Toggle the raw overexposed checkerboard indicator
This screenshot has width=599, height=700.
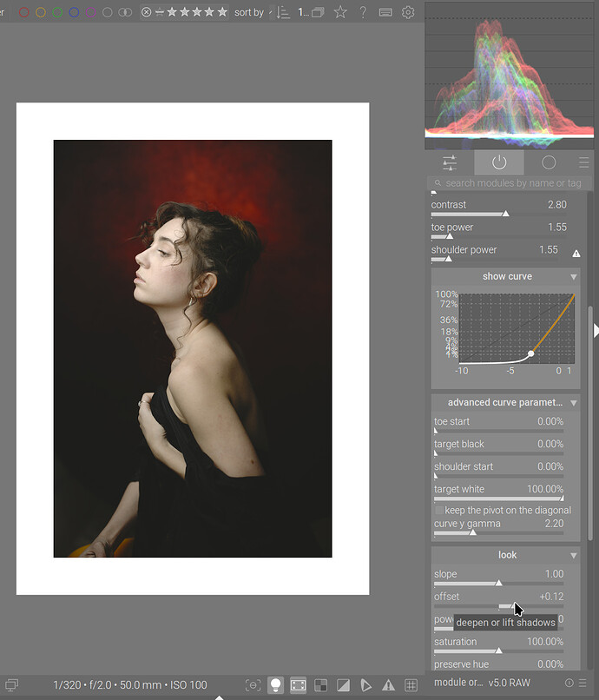click(x=320, y=685)
